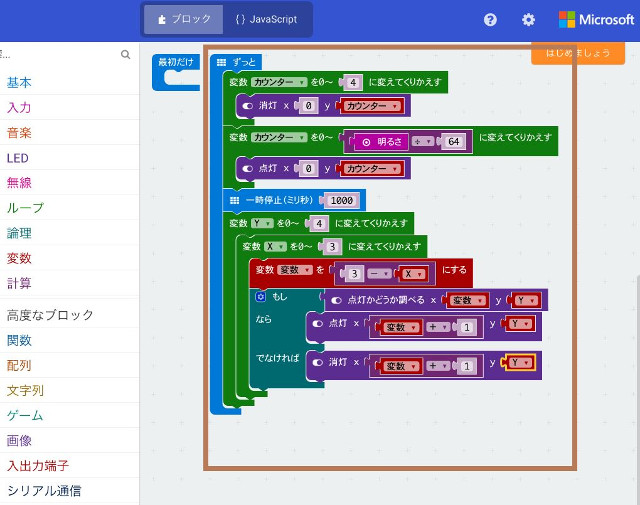Open the settings gear menu

point(528,20)
